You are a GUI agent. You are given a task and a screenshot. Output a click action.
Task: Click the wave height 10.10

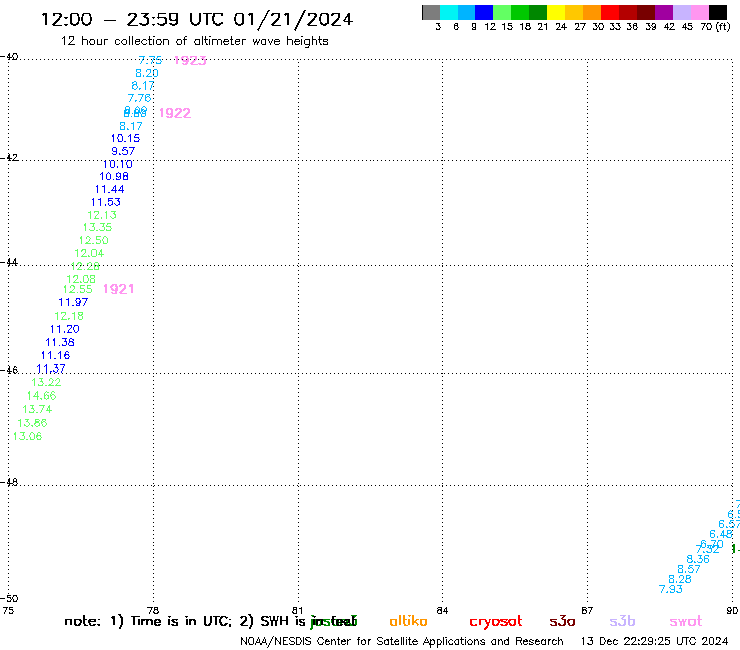pyautogui.click(x=118, y=164)
